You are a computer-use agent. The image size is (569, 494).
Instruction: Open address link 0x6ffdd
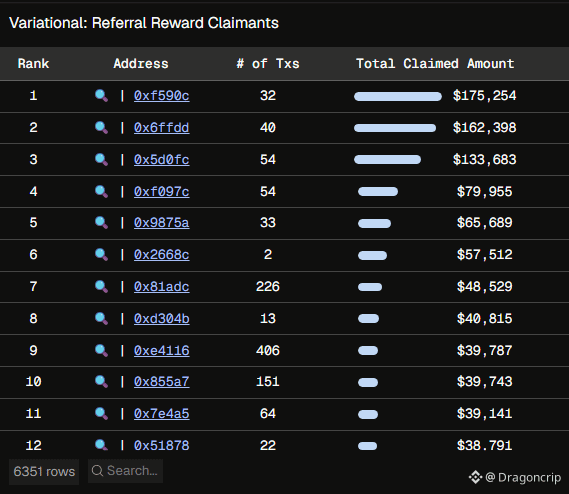(161, 128)
